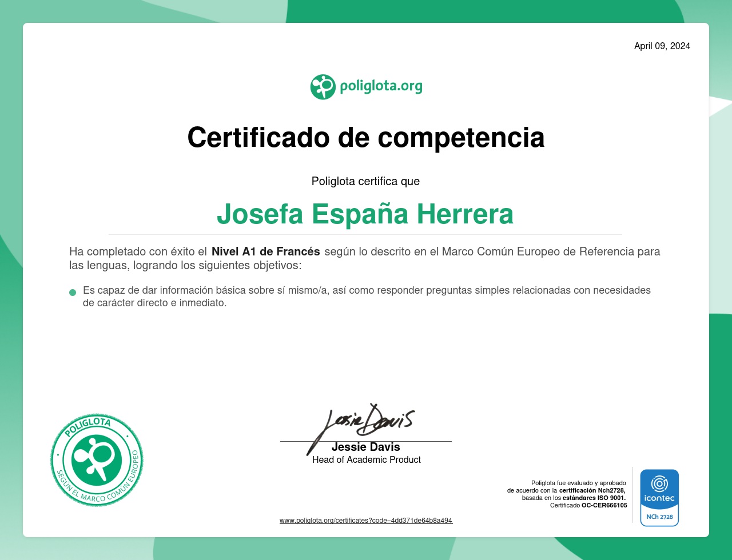Screen dimensions: 732x560
Task: Click the certificate number OC-CER666105
Action: click(x=604, y=505)
